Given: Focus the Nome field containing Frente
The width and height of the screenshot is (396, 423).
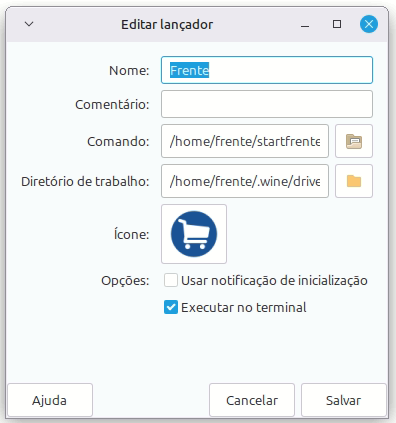Looking at the screenshot, I should (267, 70).
